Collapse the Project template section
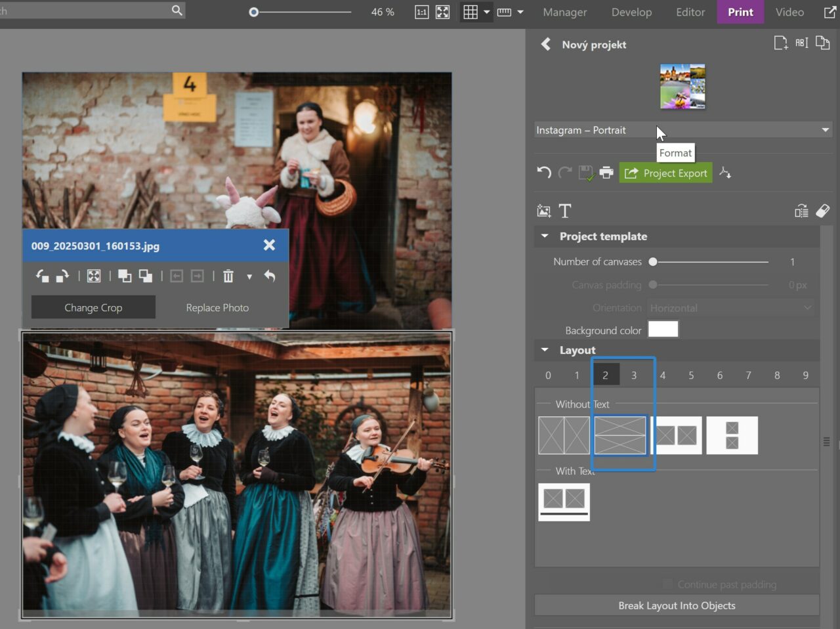840x629 pixels. pos(545,236)
